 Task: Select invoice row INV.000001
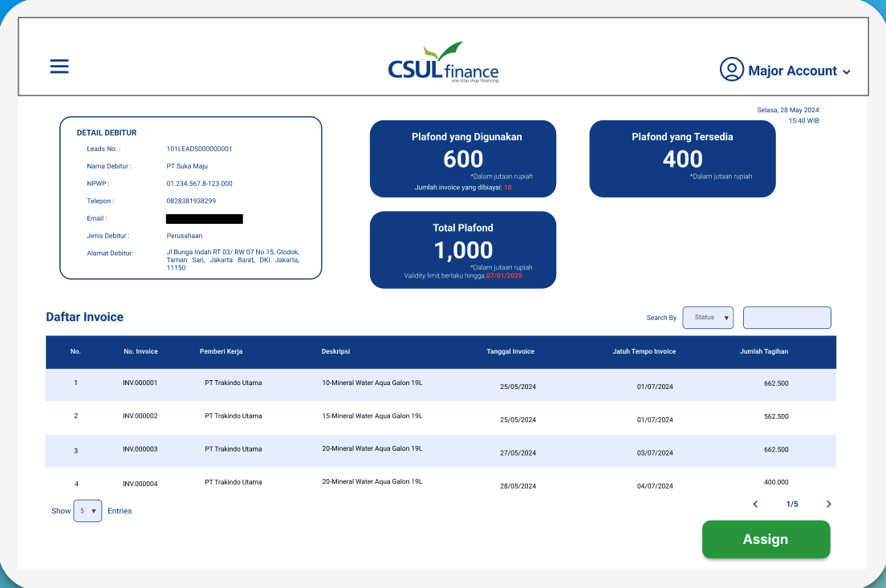(x=441, y=385)
